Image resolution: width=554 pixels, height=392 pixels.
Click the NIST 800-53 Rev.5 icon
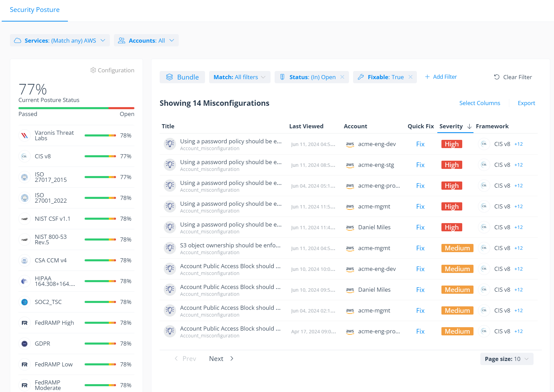point(25,239)
